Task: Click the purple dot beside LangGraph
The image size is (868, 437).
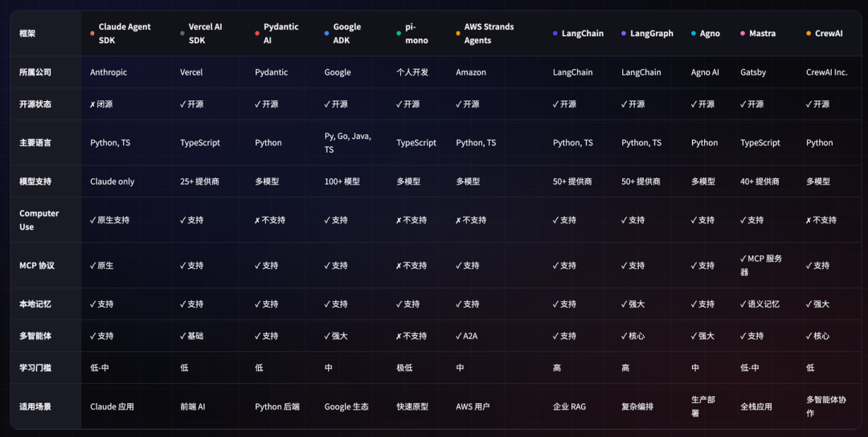Action: click(x=624, y=33)
